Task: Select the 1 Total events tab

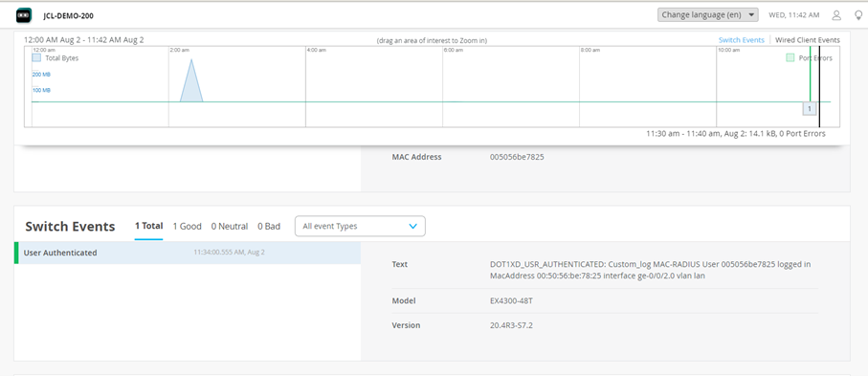Action: (149, 226)
